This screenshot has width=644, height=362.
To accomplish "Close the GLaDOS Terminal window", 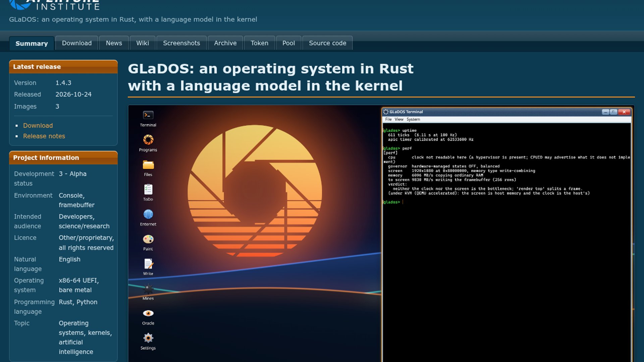I will click(624, 112).
